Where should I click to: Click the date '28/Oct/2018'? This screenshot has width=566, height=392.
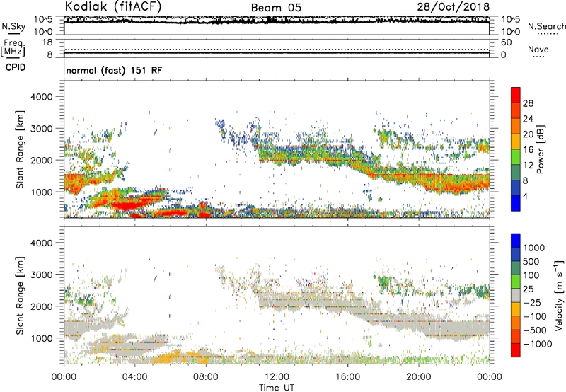(454, 7)
